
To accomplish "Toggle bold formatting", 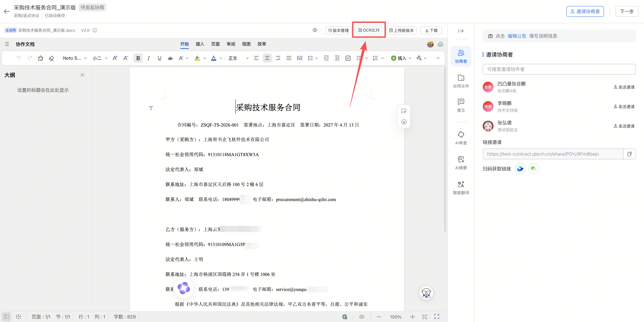I will [138, 58].
